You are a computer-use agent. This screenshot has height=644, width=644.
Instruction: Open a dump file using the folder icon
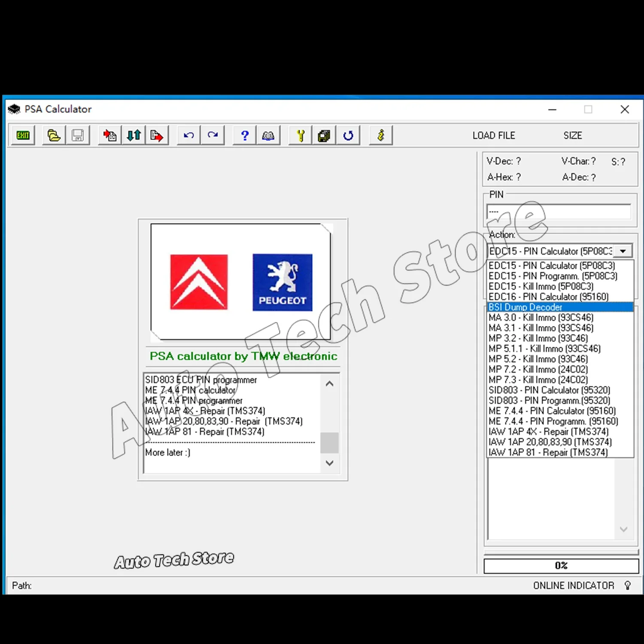tap(53, 135)
